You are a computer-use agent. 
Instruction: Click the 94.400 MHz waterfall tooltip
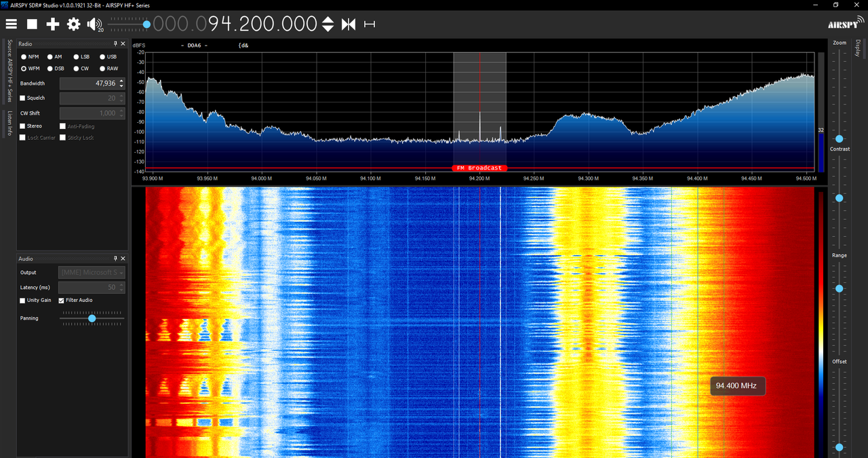click(737, 386)
